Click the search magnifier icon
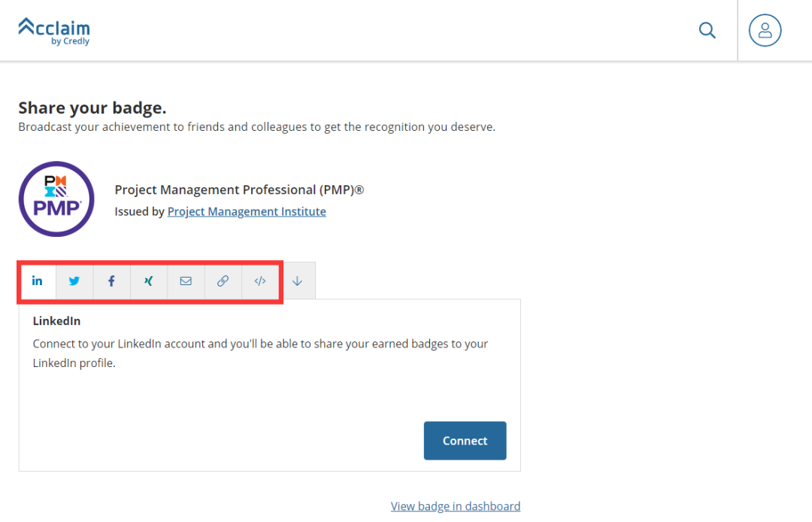 point(707,30)
